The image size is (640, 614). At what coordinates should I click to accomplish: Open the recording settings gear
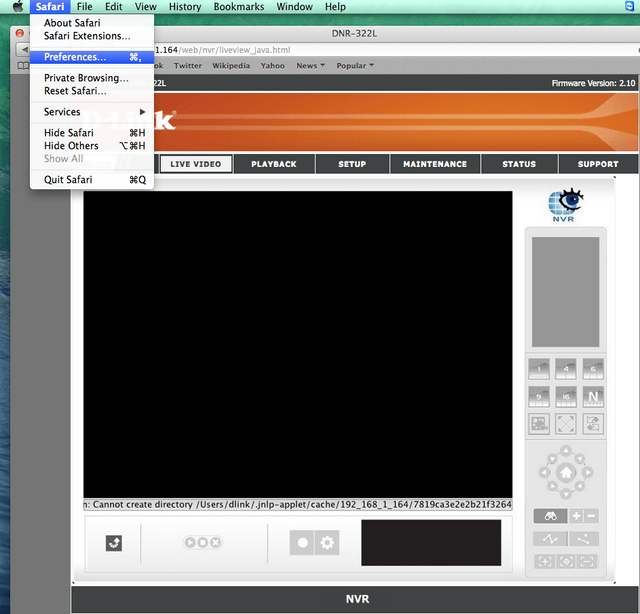point(327,543)
